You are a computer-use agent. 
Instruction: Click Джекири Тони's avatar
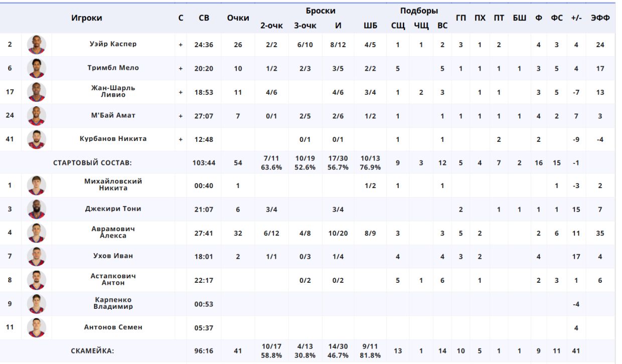[x=36, y=209]
